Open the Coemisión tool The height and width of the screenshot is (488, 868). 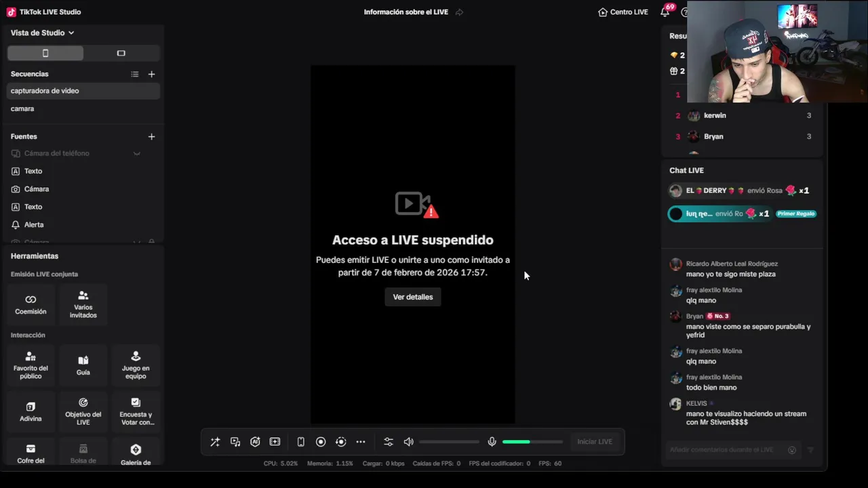pos(31,304)
